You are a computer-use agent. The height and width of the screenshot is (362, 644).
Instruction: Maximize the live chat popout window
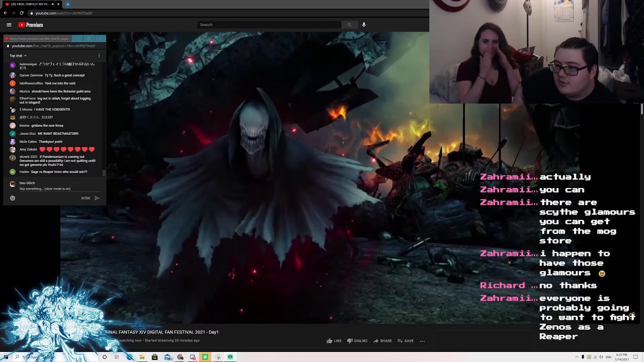[89, 38]
